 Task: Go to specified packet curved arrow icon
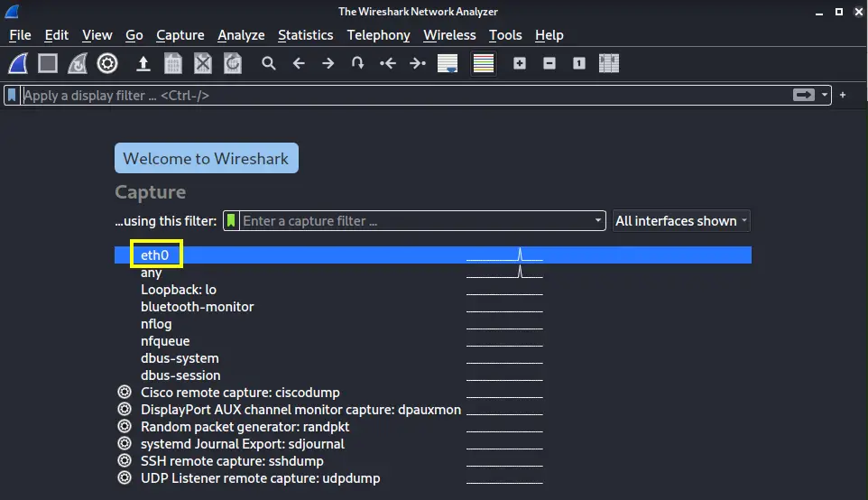[357, 62]
